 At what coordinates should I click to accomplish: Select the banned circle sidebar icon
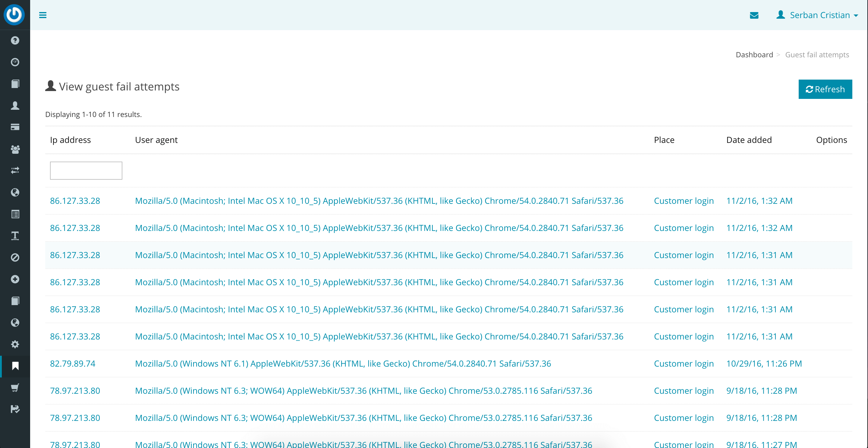click(15, 257)
